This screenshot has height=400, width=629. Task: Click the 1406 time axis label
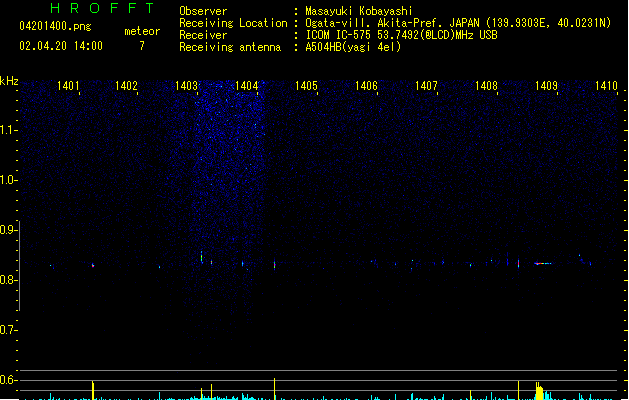coord(366,86)
